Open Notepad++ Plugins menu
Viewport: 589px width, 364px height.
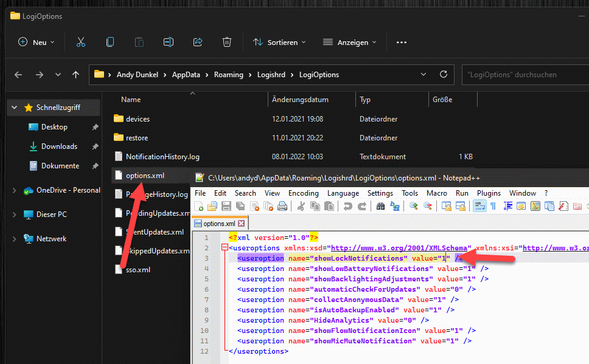tap(489, 193)
